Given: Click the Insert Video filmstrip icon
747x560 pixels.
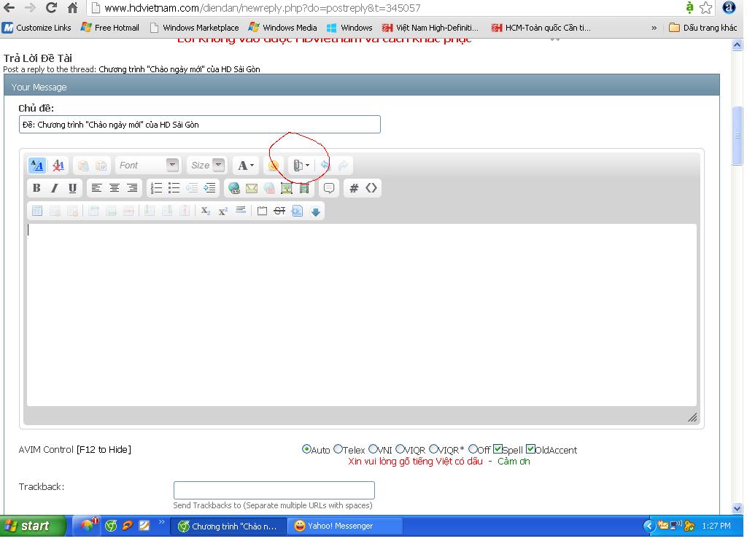Looking at the screenshot, I should 304,188.
